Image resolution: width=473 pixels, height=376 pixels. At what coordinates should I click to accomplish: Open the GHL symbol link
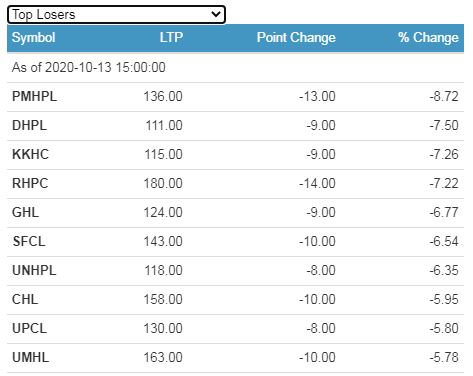point(25,213)
